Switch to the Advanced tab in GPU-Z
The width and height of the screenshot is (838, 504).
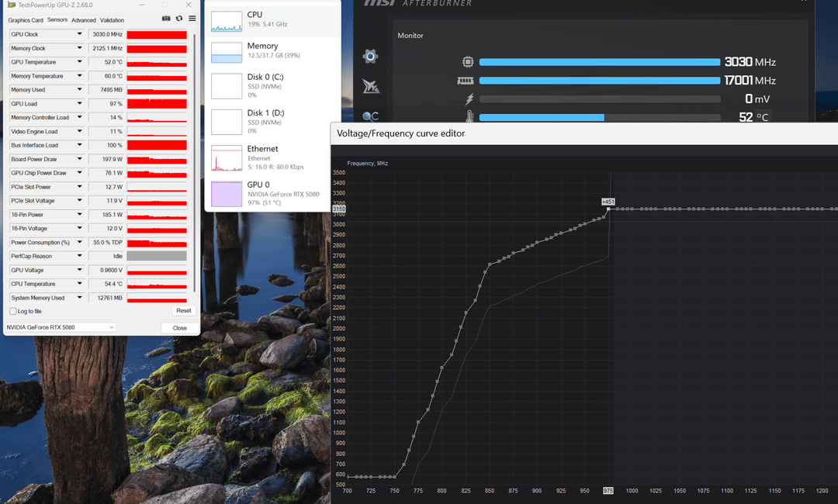(84, 20)
